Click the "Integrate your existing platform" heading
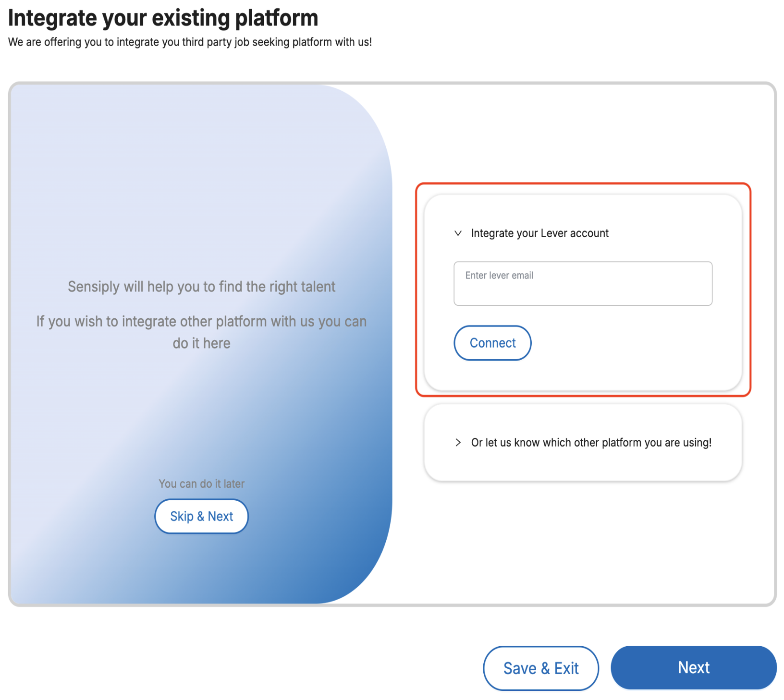 [x=163, y=18]
